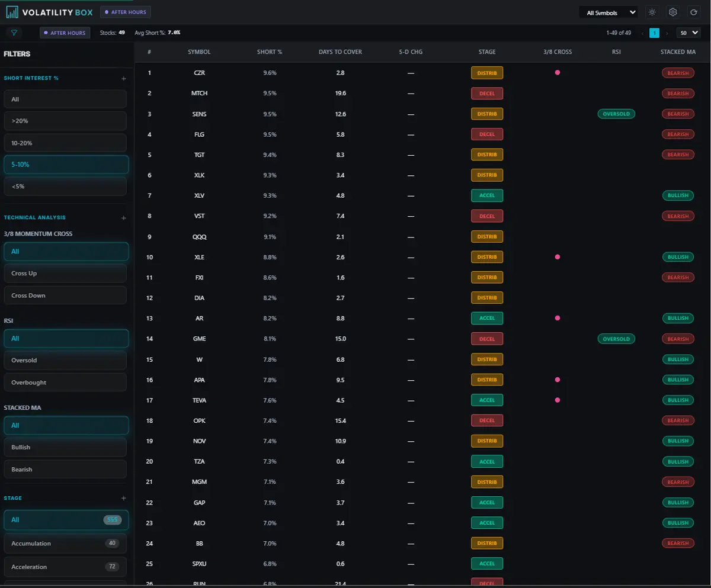Click the BEARISH badge for TGT

(678, 155)
